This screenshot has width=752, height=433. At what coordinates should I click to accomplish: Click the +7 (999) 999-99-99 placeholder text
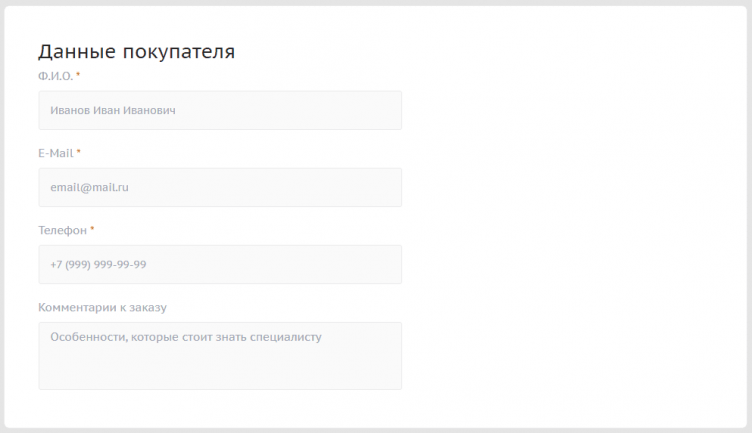[98, 264]
